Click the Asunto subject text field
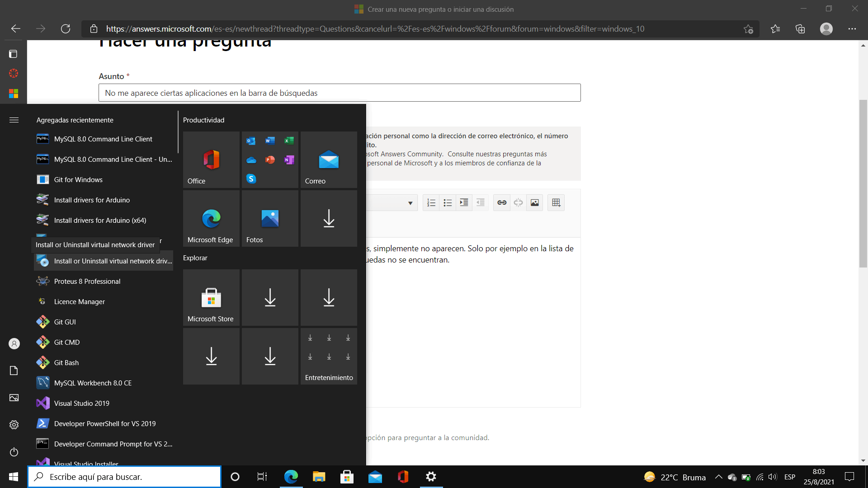Screen dimensions: 868x488 (x=339, y=93)
